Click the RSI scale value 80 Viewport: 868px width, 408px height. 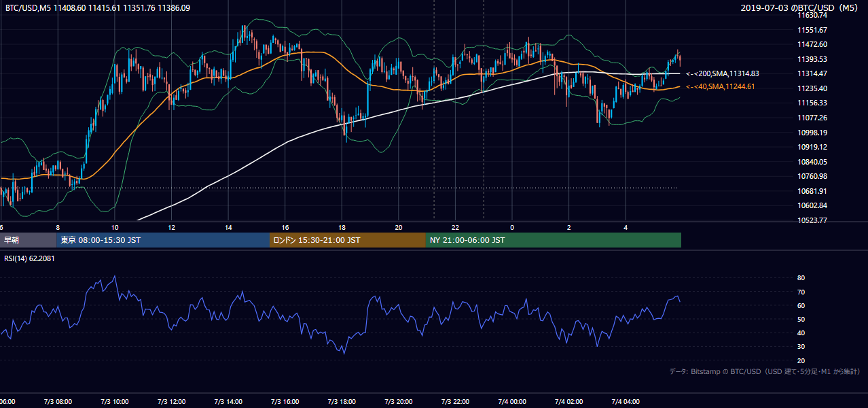coord(801,278)
